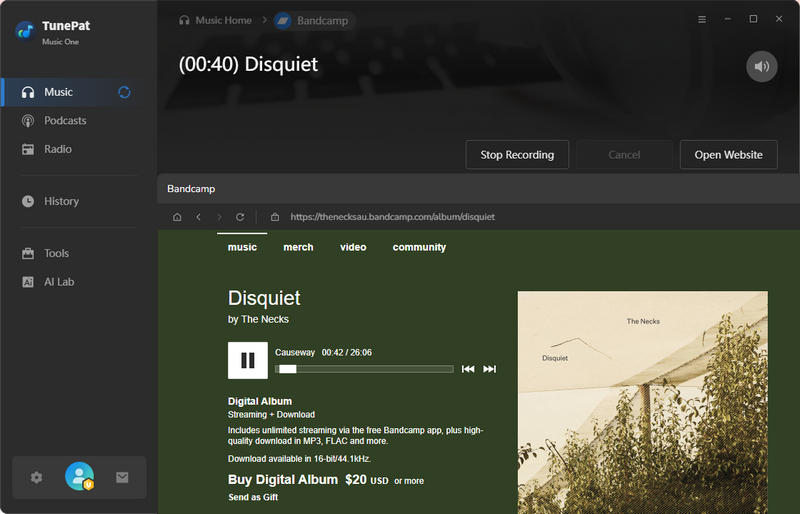Open the mail envelope icon
This screenshot has height=514, width=800.
[x=122, y=477]
